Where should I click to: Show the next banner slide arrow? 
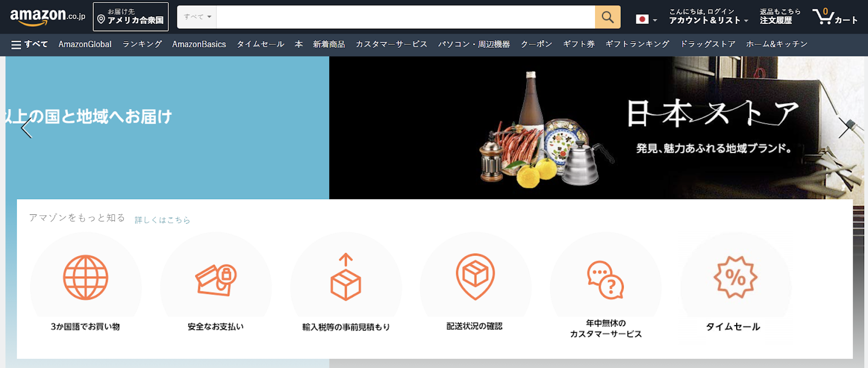click(x=844, y=128)
